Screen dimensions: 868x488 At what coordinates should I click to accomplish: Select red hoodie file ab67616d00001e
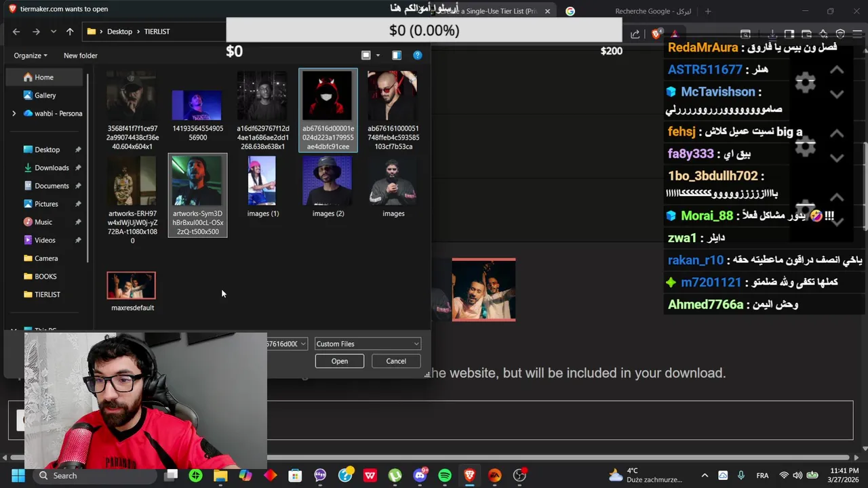coord(328,110)
